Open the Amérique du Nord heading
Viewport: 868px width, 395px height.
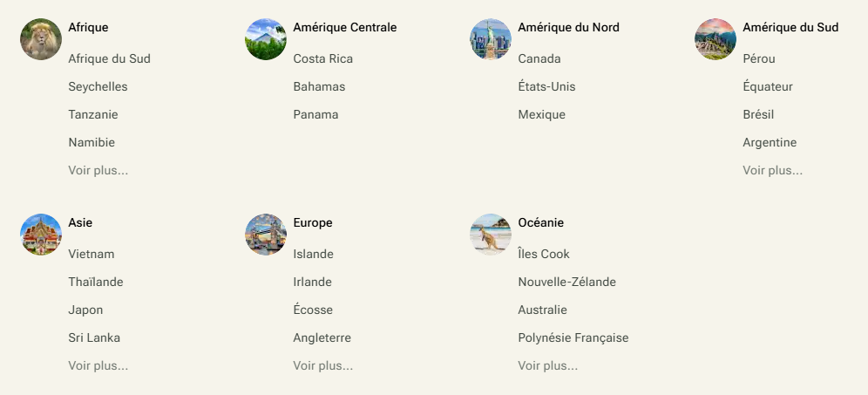click(x=568, y=27)
